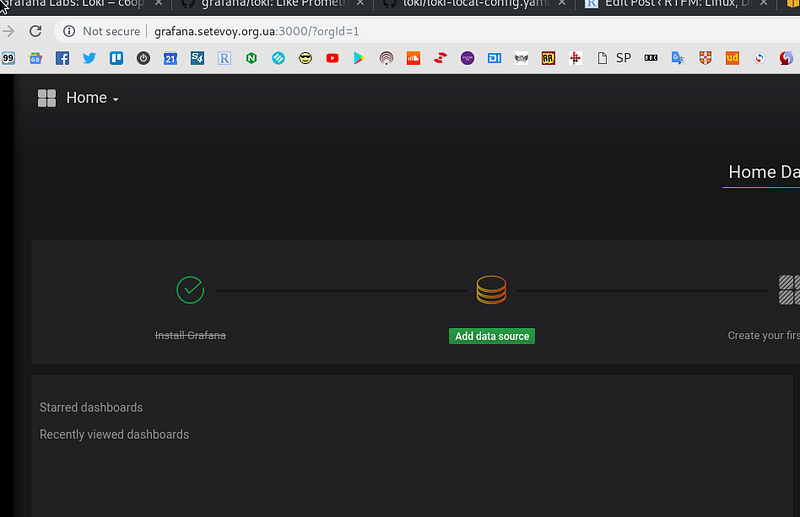Screen dimensions: 800x517
Task: Click the '99' bookmark icon
Action: (x=8, y=58)
